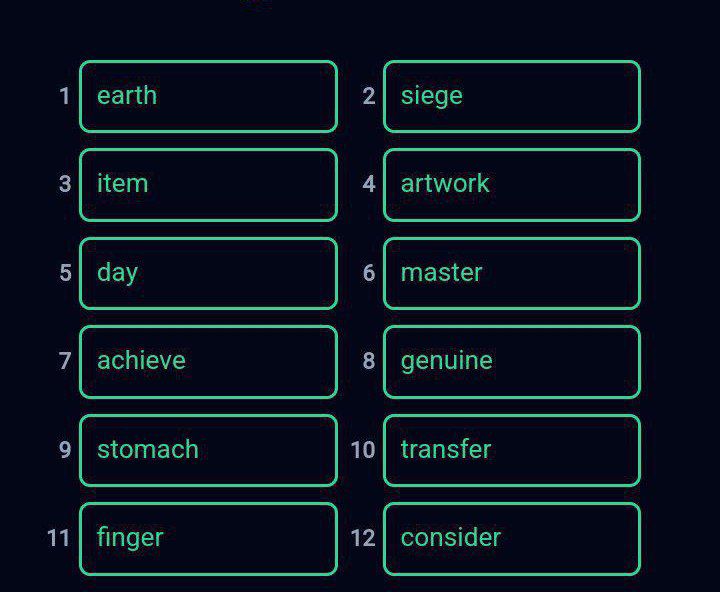Select the 'artwork' word box

511,184
